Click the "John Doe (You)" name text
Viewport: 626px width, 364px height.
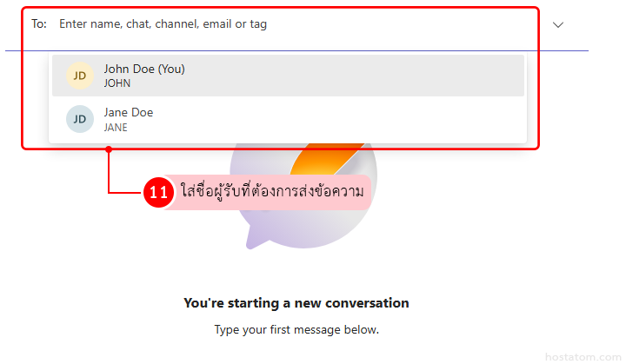tap(144, 69)
